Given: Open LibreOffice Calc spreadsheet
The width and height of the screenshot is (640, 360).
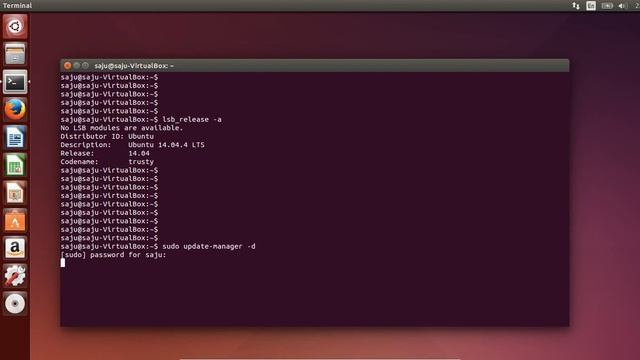Looking at the screenshot, I should click(x=15, y=165).
